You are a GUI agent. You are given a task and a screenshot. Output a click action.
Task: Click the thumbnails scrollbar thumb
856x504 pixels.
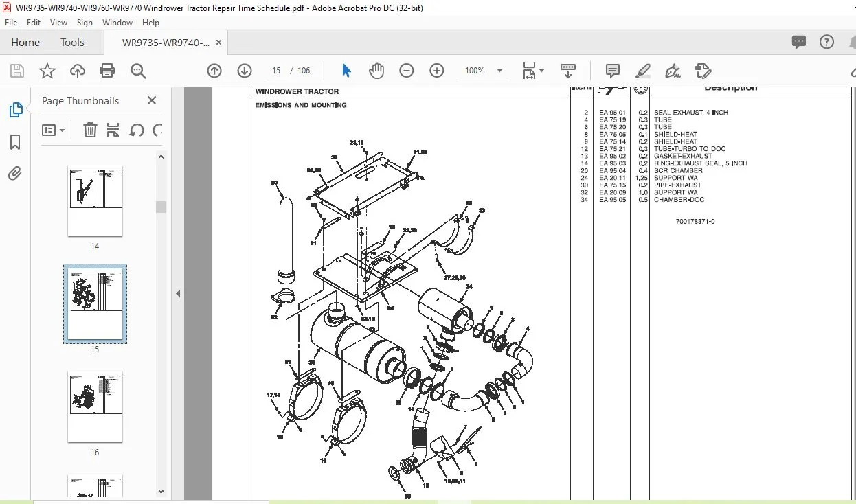coord(161,207)
